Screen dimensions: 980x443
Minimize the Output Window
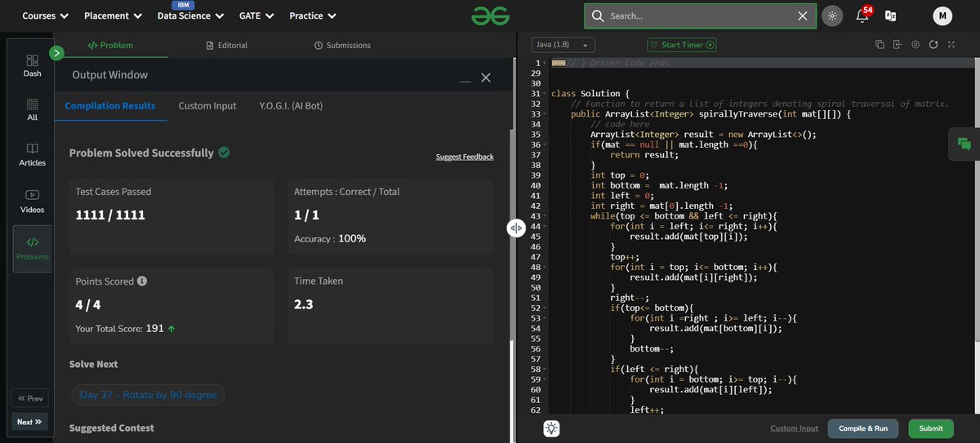coord(465,79)
